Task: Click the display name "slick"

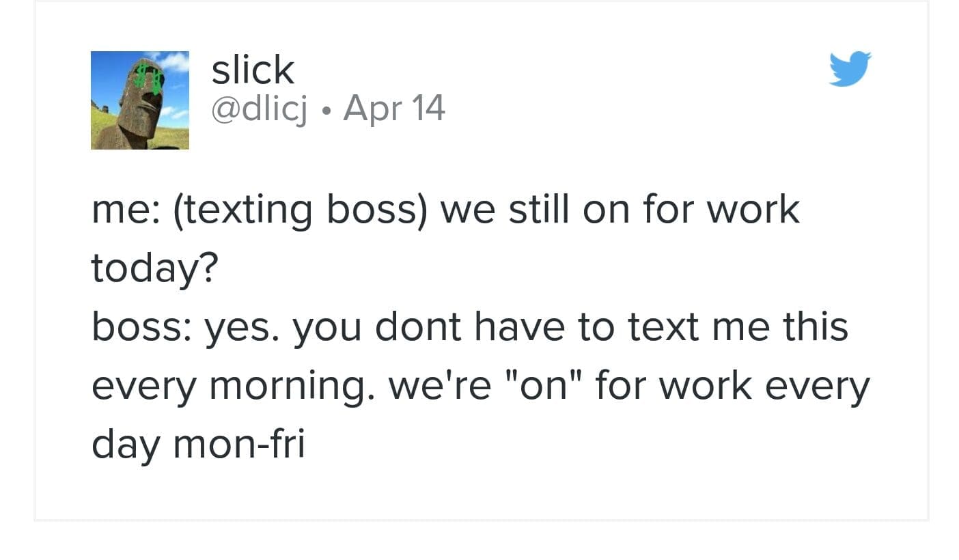Action: 253,70
